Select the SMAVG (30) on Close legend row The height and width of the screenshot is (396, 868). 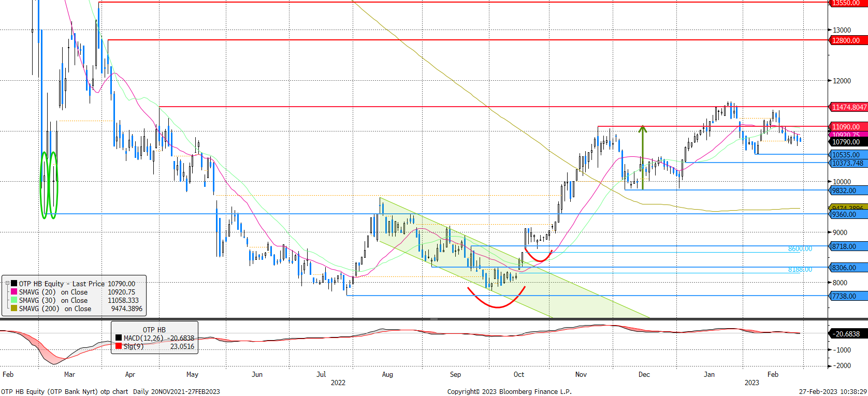coord(74,300)
